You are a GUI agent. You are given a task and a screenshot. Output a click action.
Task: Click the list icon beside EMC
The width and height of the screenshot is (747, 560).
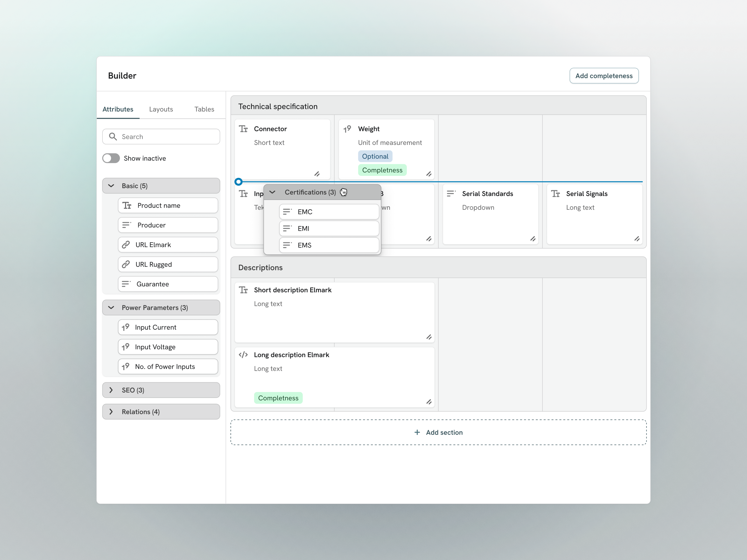click(x=287, y=212)
